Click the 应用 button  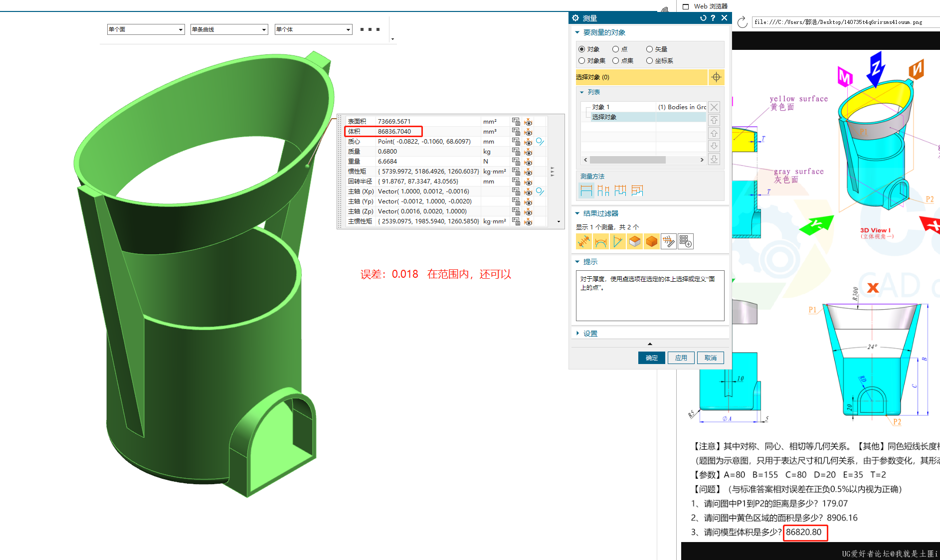tap(681, 358)
